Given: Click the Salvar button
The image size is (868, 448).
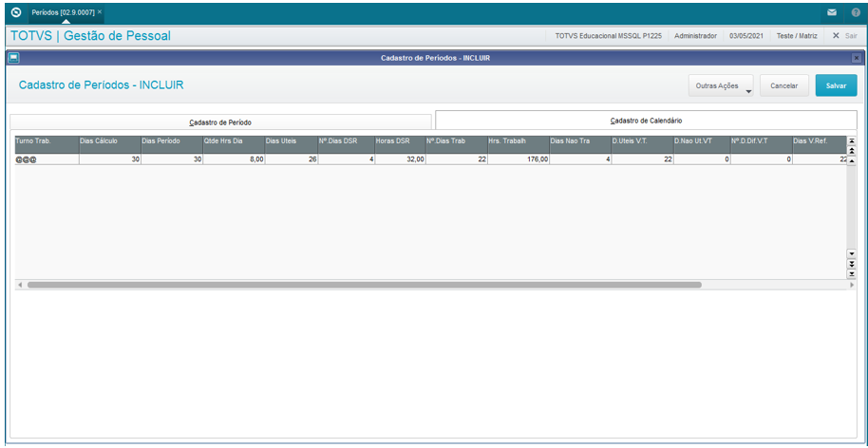Looking at the screenshot, I should 836,85.
